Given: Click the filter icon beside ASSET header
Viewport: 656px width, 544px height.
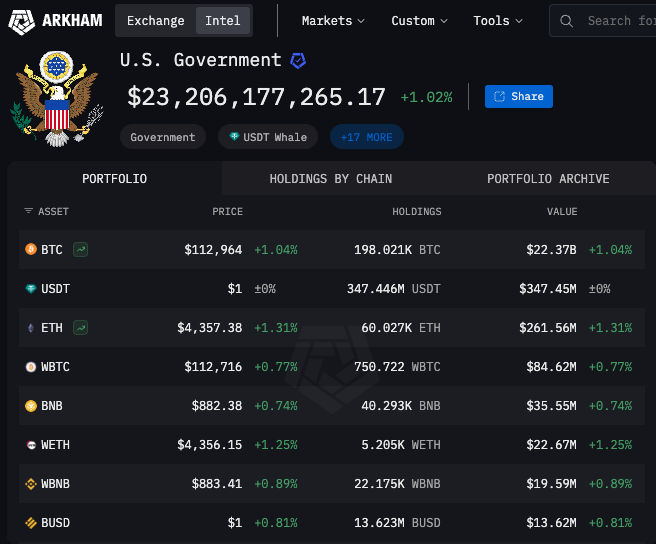Looking at the screenshot, I should tap(28, 211).
